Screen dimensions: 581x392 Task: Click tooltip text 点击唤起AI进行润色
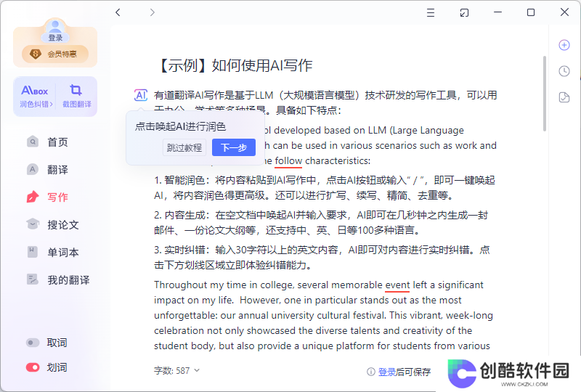(x=180, y=127)
